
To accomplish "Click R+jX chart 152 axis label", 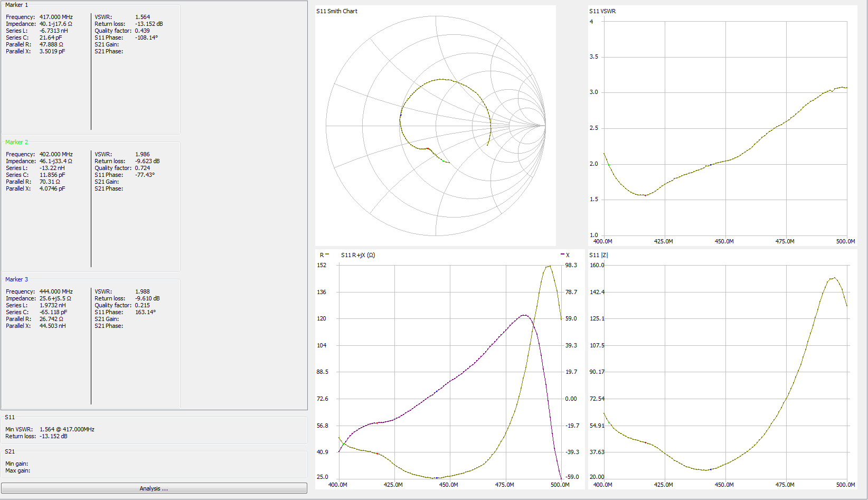I will tap(322, 265).
